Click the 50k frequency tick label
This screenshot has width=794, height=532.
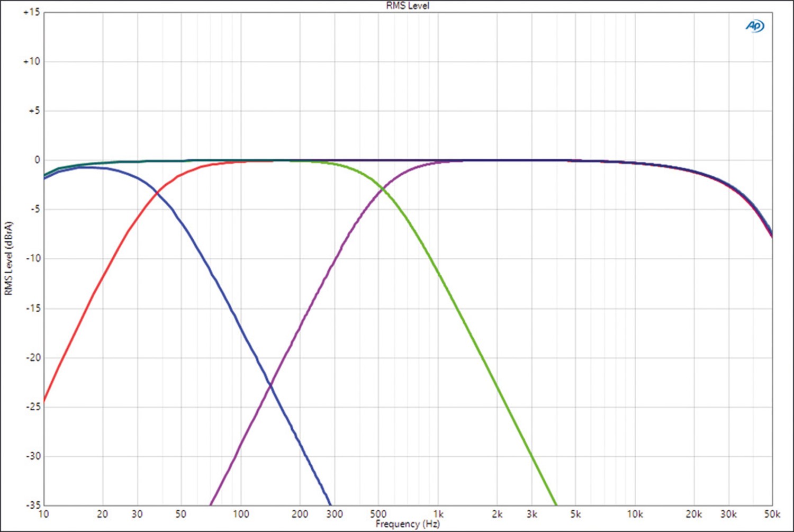click(x=772, y=514)
